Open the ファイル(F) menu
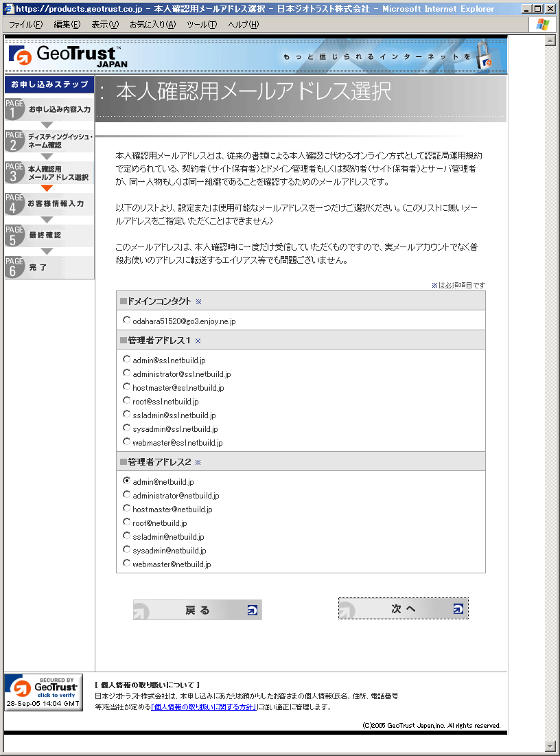This screenshot has width=560, height=756. pyautogui.click(x=26, y=25)
